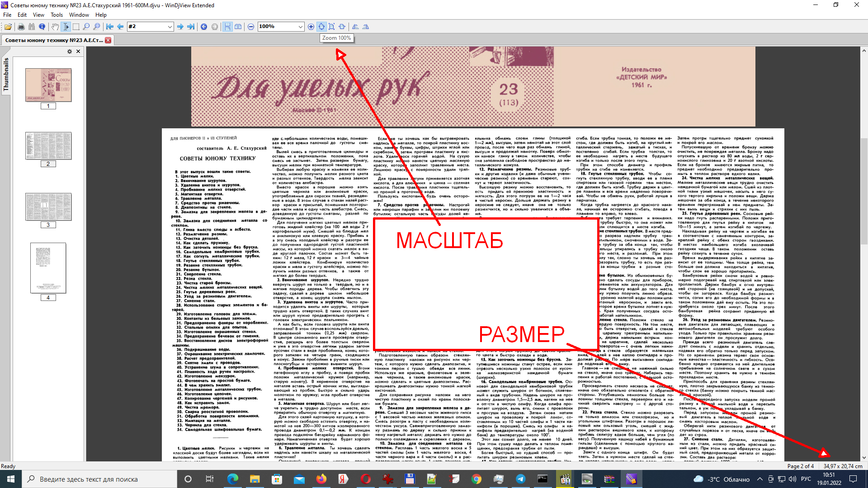Select page 1 thumbnail
This screenshot has height=488, width=868.
click(x=48, y=85)
